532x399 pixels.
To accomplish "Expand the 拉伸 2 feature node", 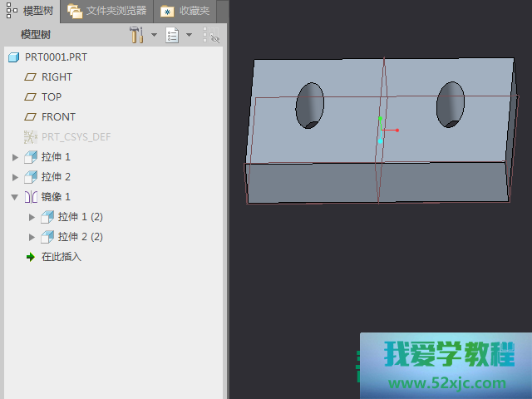I will coord(15,177).
